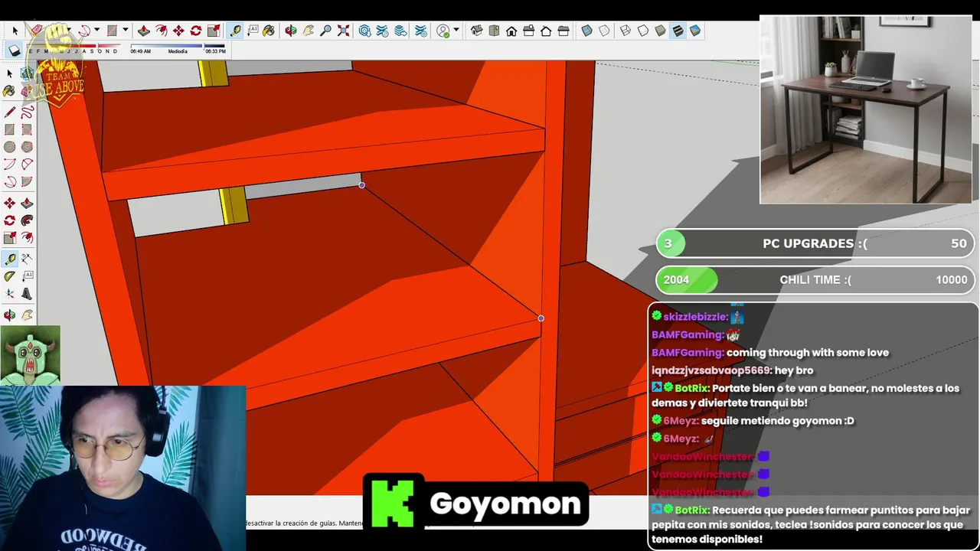Click the signed-in account icon
The height and width of the screenshot is (551, 980).
(443, 31)
